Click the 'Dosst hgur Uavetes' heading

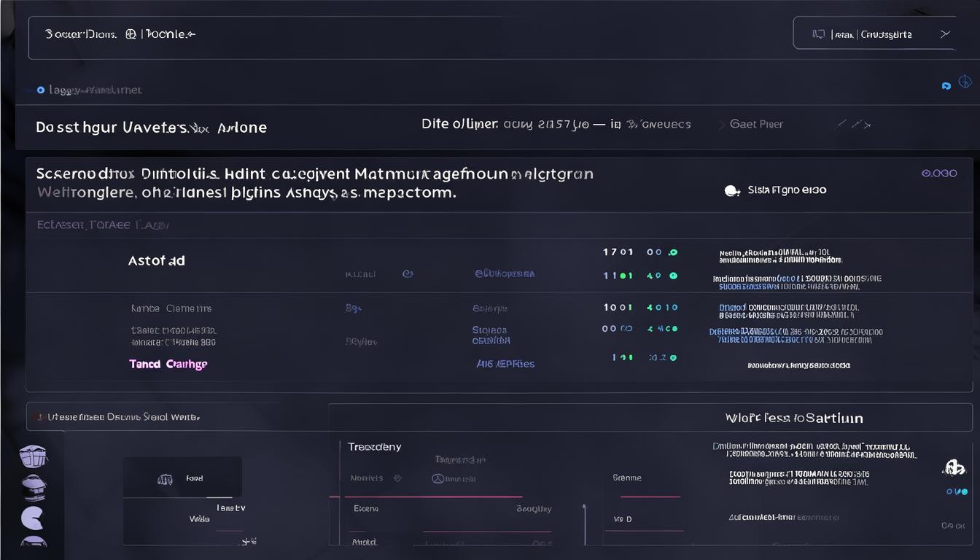151,127
